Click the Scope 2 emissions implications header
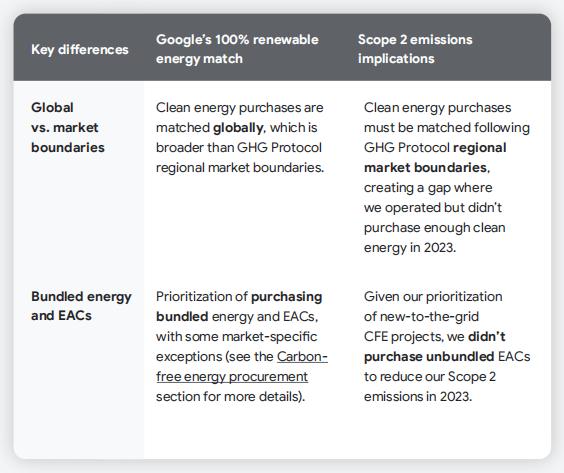The height and width of the screenshot is (473, 564). (x=415, y=49)
